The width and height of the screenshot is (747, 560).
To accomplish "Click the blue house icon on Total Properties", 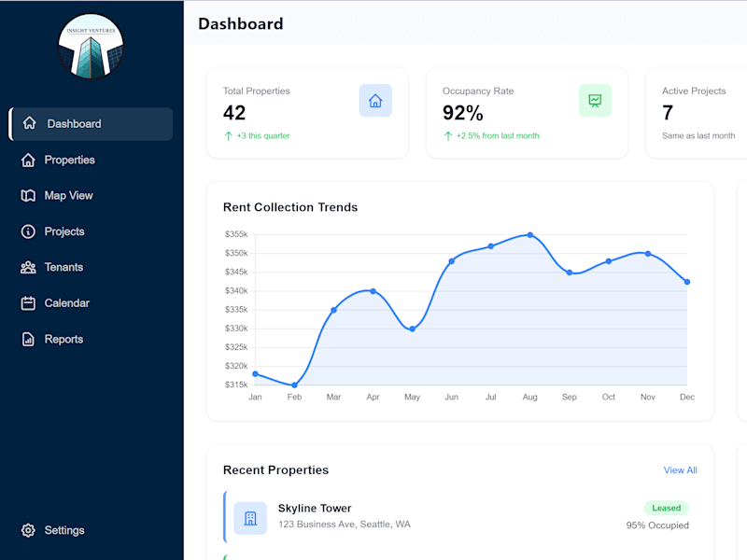I will [x=375, y=101].
